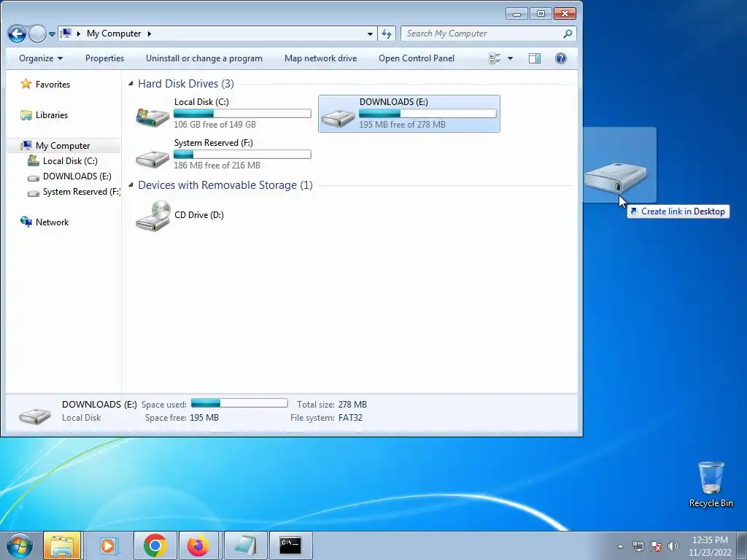The height and width of the screenshot is (560, 747).
Task: Open Command Prompt from taskbar
Action: tap(290, 545)
